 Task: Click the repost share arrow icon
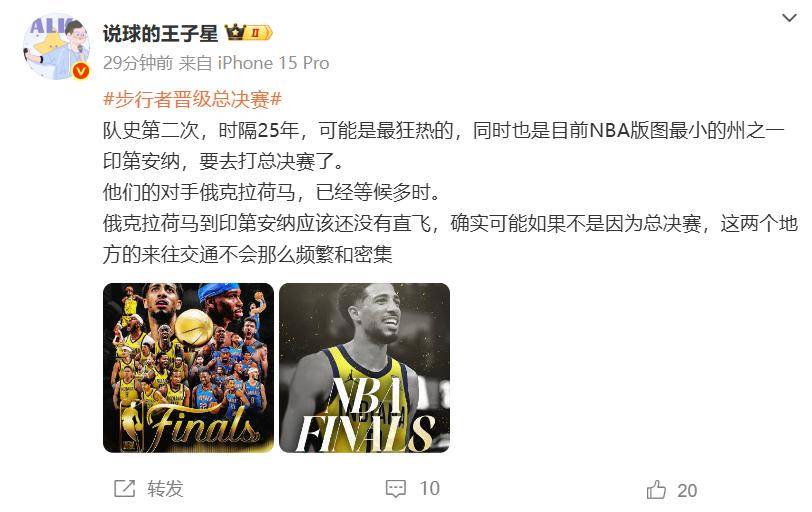click(x=124, y=488)
